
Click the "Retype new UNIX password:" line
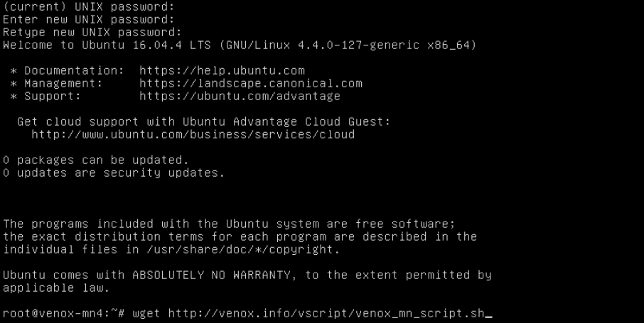click(92, 32)
